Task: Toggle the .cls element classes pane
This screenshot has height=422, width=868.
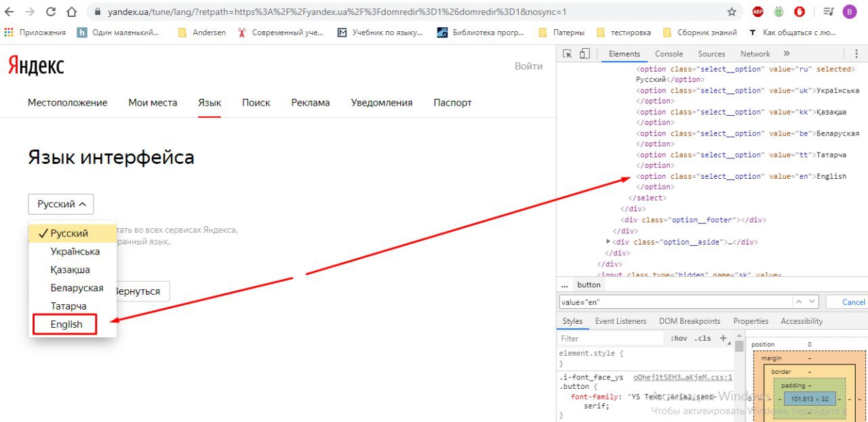Action: point(704,338)
